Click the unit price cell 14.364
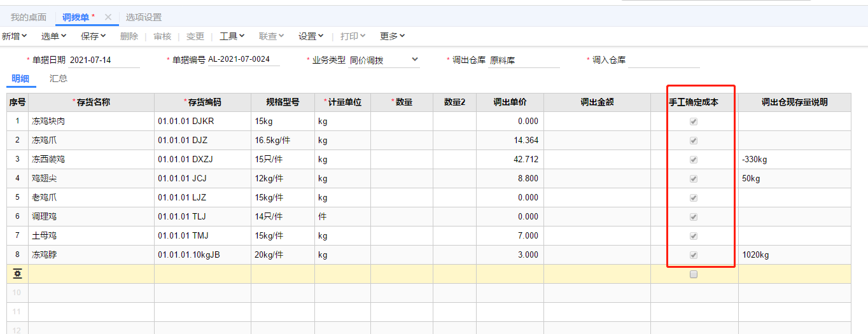 click(x=510, y=141)
